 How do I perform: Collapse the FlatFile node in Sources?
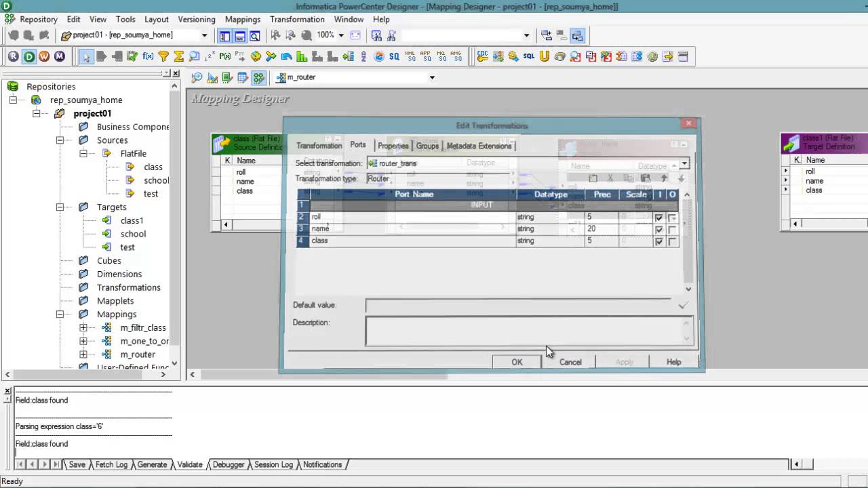click(x=83, y=154)
